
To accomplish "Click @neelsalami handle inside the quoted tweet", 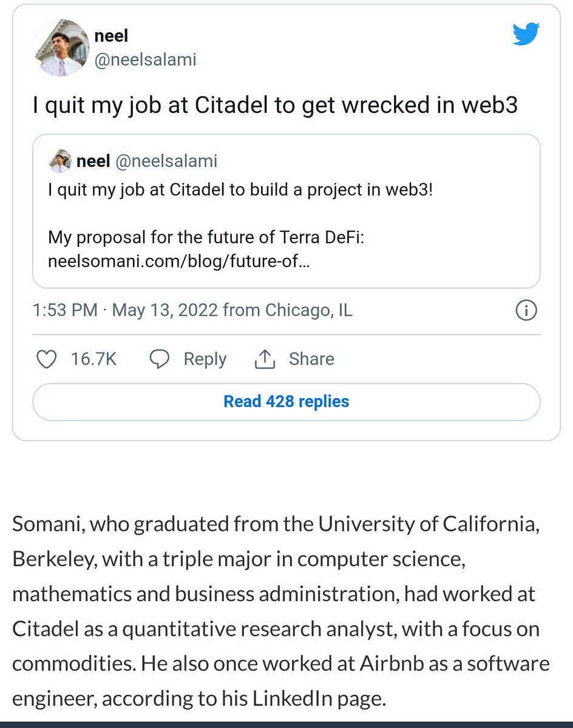I will [166, 161].
